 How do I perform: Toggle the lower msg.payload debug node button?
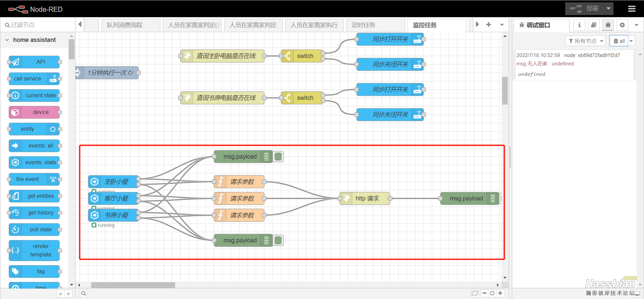tap(278, 240)
